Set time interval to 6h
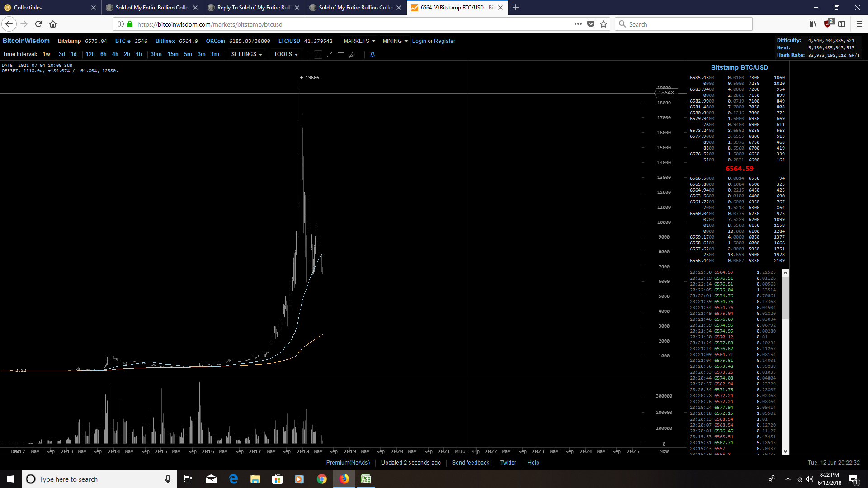868x488 pixels. click(x=103, y=54)
